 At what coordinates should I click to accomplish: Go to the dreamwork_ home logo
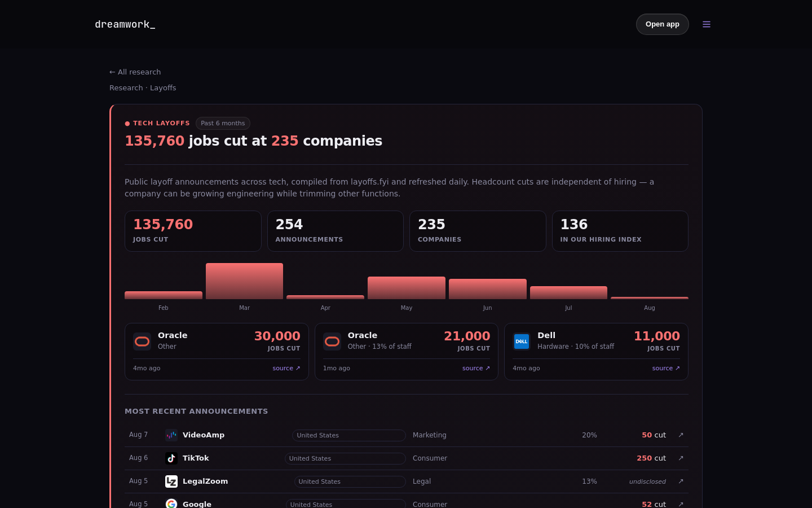click(x=125, y=24)
